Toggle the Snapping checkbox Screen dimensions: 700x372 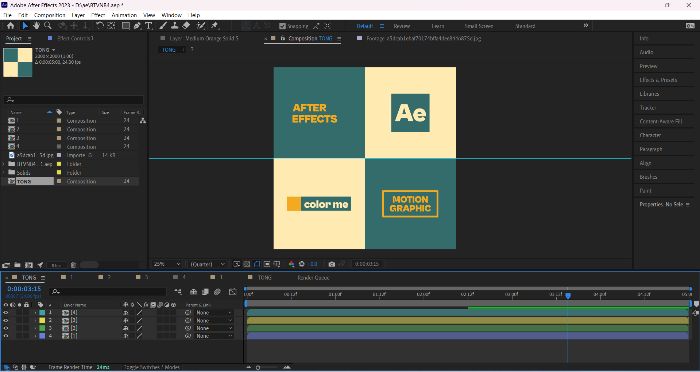click(x=282, y=26)
